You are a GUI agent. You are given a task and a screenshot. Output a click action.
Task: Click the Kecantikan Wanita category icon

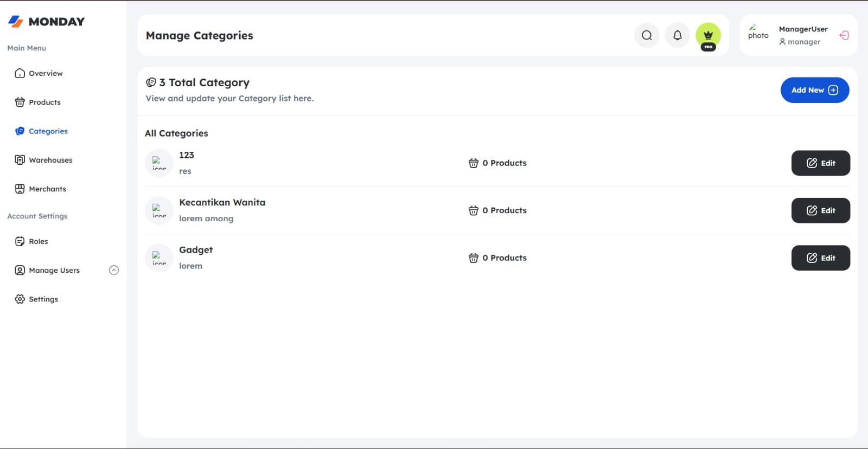[159, 210]
